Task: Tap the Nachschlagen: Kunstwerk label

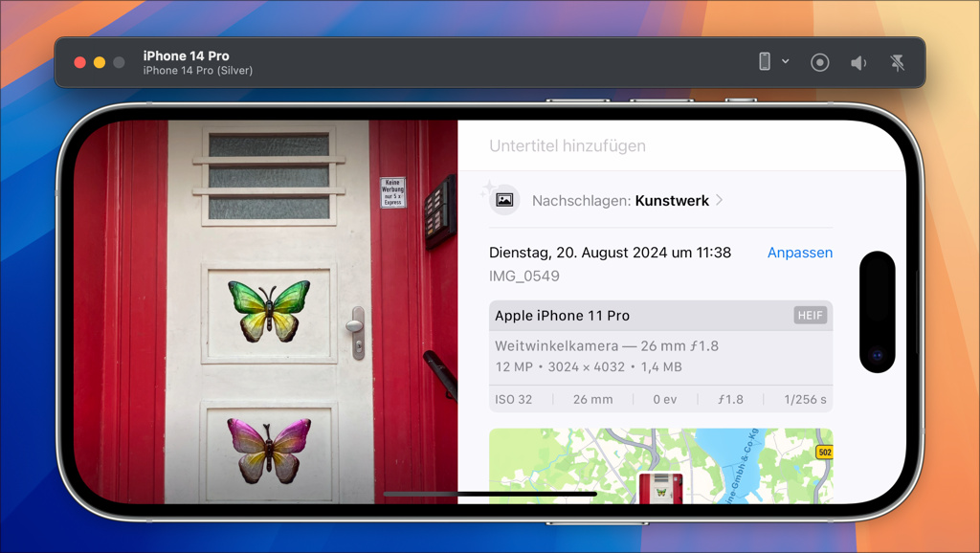Action: pos(620,201)
